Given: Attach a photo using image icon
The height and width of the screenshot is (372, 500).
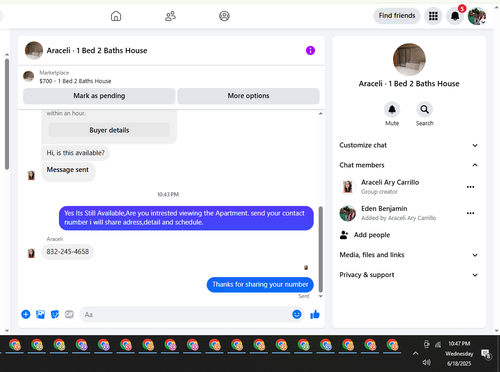Looking at the screenshot, I should 40,314.
